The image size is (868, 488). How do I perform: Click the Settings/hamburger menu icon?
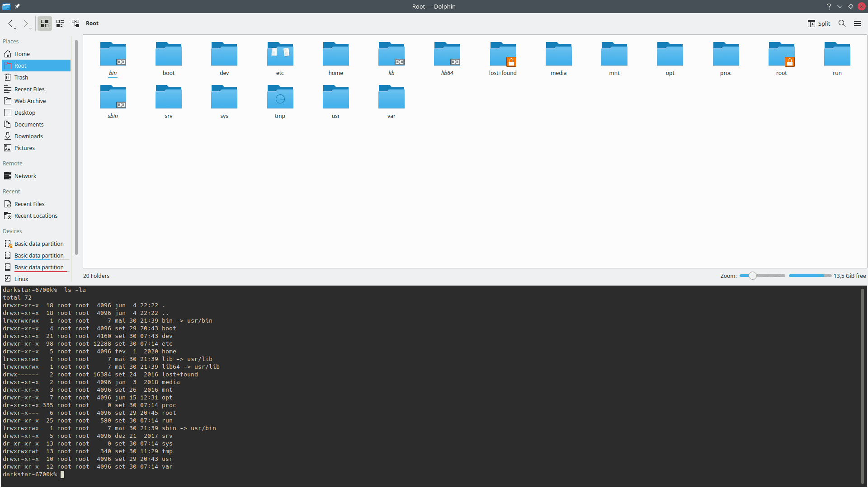(858, 23)
